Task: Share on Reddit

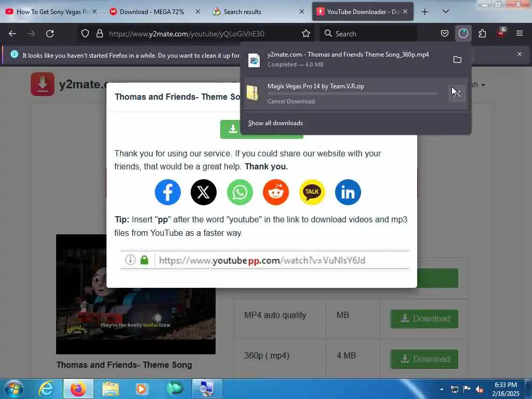Action: tap(276, 192)
